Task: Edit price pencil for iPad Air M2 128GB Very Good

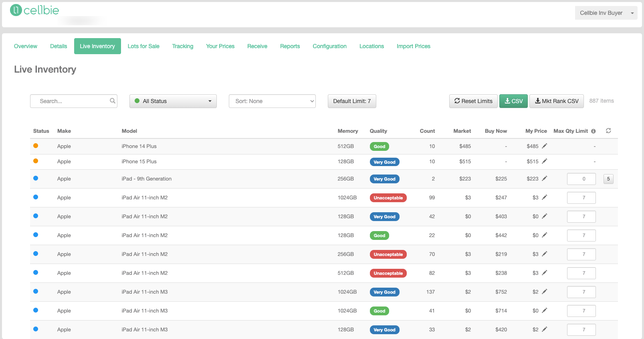Action: coord(544,216)
